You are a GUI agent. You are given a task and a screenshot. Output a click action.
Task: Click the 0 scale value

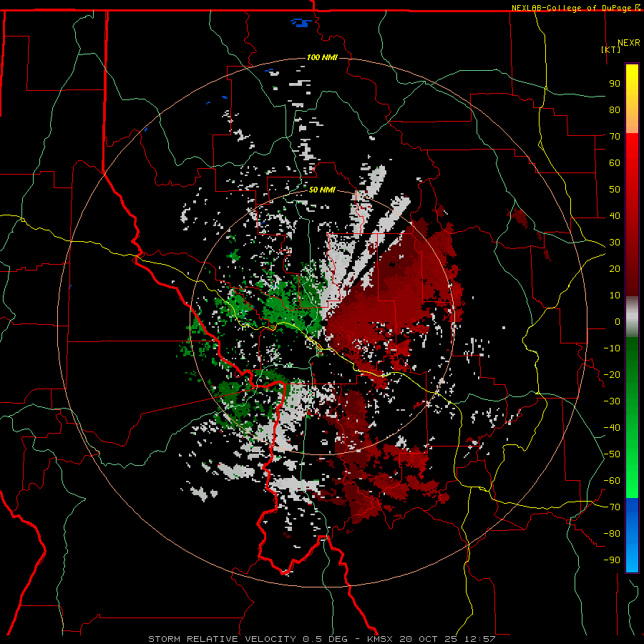[x=618, y=321]
